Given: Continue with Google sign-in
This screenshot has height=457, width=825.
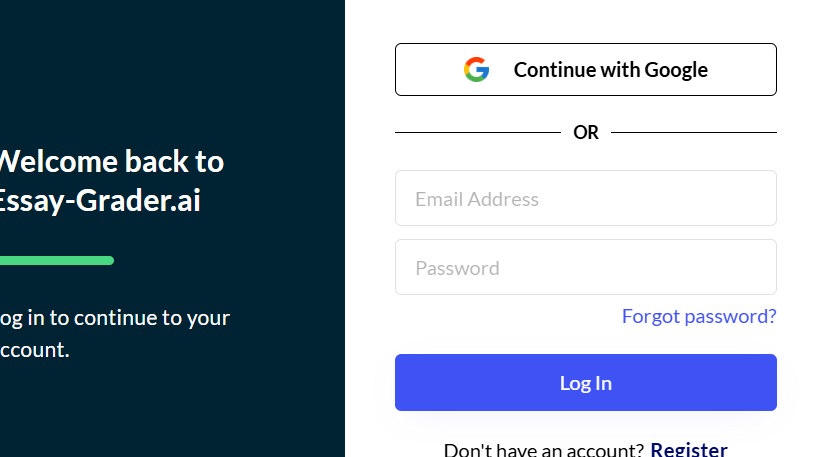Looking at the screenshot, I should tap(585, 70).
